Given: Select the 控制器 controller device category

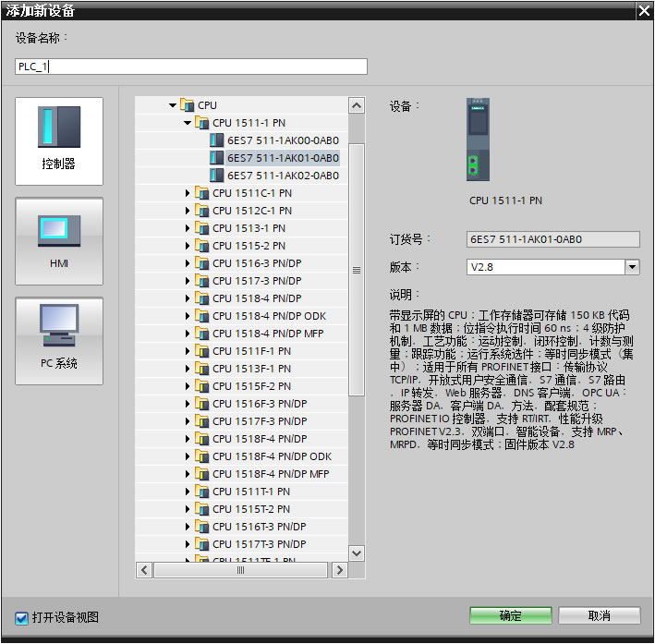Looking at the screenshot, I should (59, 141).
